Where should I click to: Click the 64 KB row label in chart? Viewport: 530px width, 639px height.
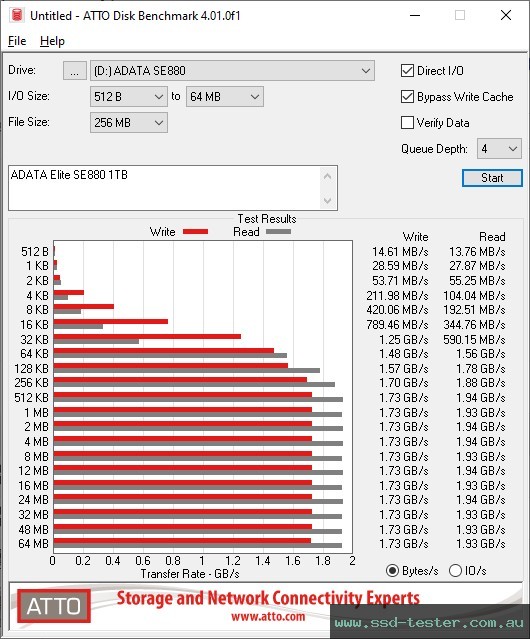click(x=35, y=354)
